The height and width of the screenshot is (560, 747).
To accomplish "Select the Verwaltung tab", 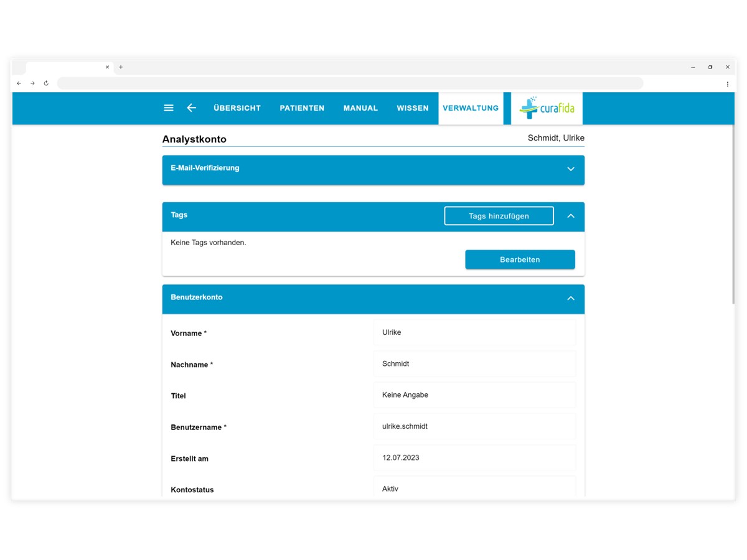I will tap(471, 108).
